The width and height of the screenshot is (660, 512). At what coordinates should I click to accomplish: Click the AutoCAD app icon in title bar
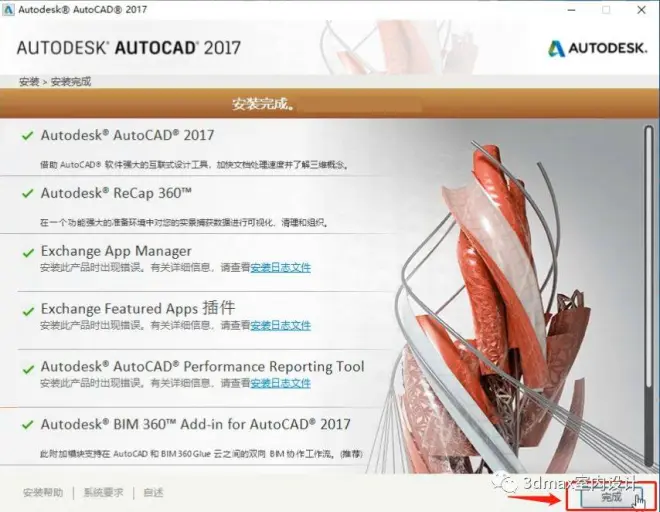(8, 10)
